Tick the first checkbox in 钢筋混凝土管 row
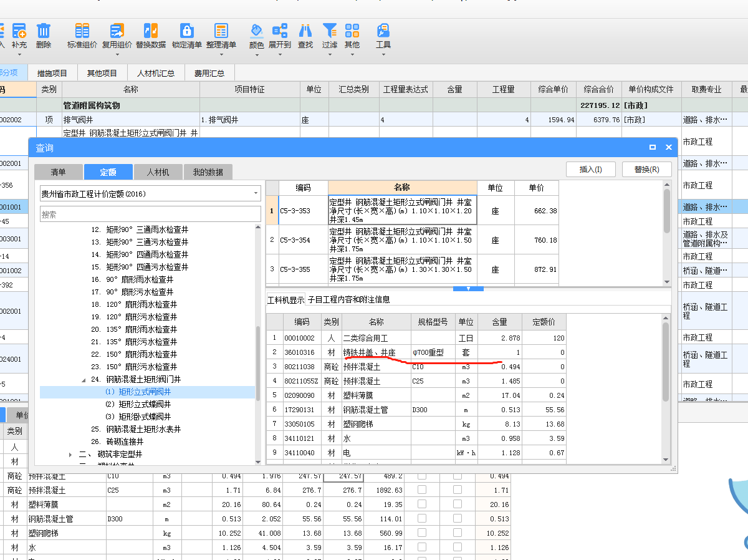 (422, 519)
